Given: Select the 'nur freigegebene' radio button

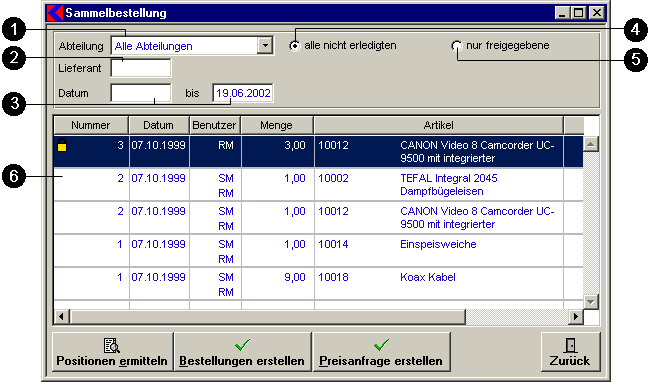Looking at the screenshot, I should click(457, 46).
